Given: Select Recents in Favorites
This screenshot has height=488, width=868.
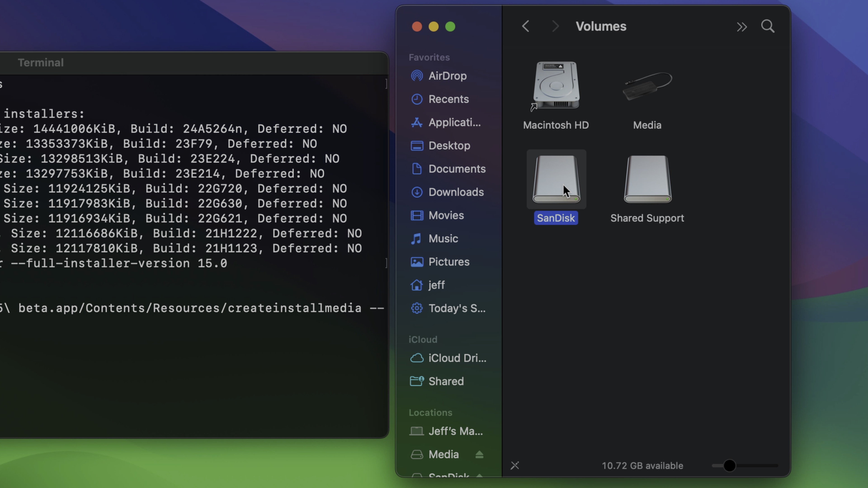Looking at the screenshot, I should (x=448, y=99).
